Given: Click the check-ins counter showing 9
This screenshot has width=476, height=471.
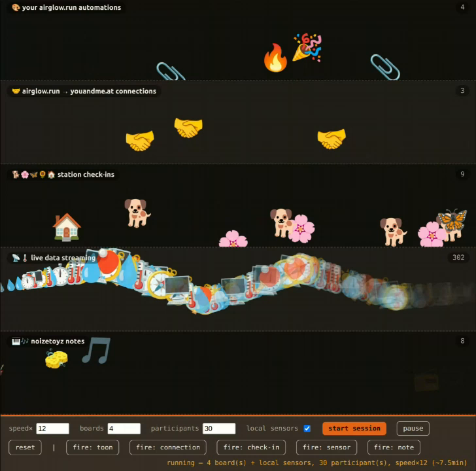Looking at the screenshot, I should [x=462, y=174].
